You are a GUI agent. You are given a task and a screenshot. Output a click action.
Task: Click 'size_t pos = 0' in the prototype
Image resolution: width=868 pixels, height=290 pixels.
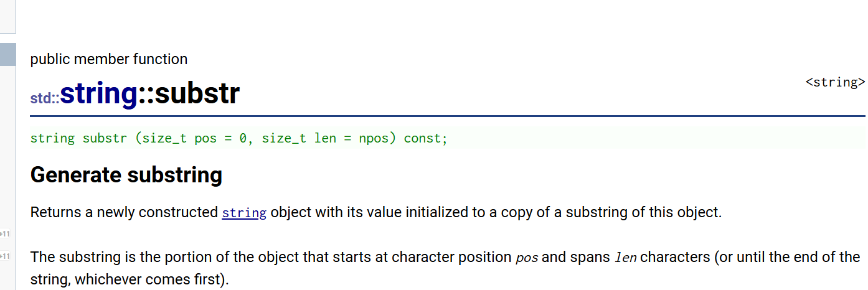196,138
